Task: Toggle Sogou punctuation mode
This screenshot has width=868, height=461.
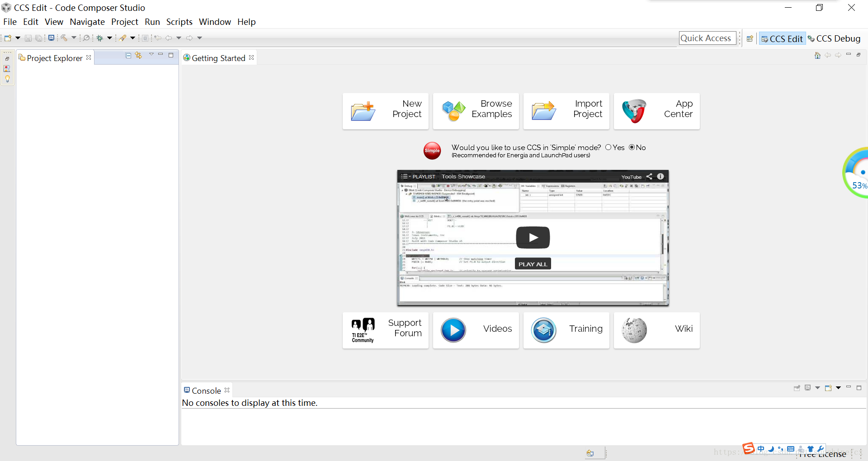Action: [x=780, y=449]
